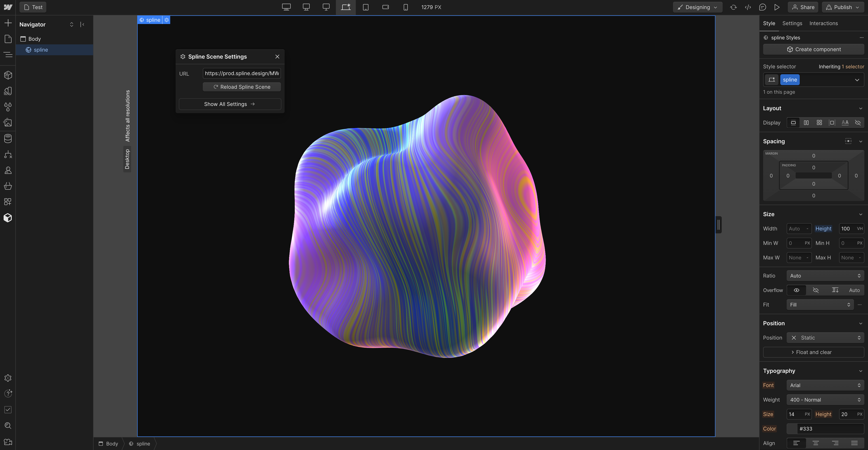This screenshot has width=868, height=450.
Task: Set overflow to visible eye option
Action: click(x=796, y=290)
